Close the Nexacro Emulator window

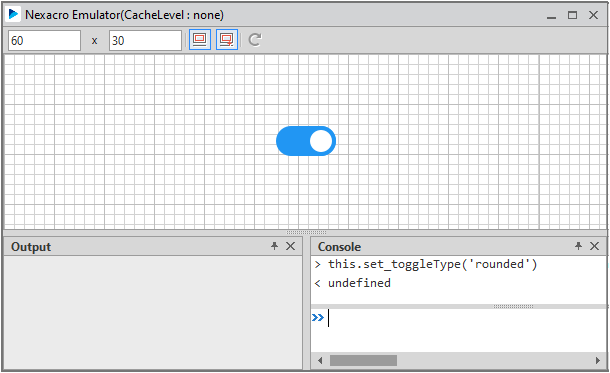pyautogui.click(x=593, y=15)
